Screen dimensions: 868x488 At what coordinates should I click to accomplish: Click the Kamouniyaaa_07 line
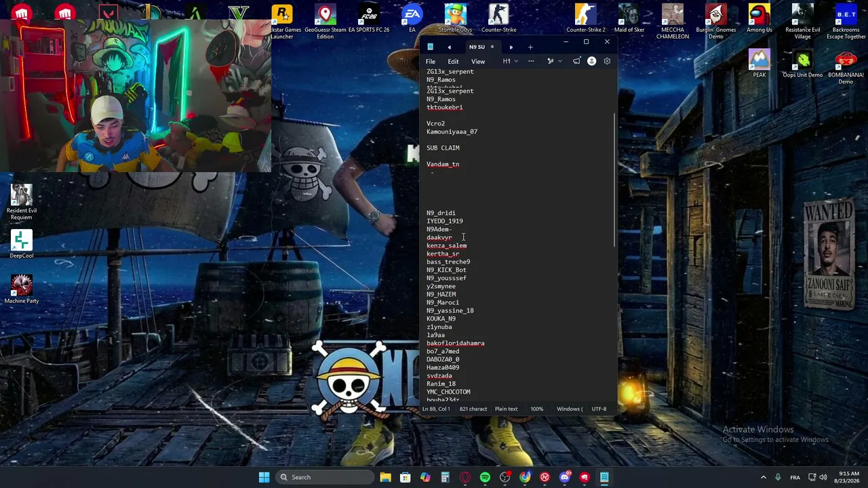coord(452,131)
